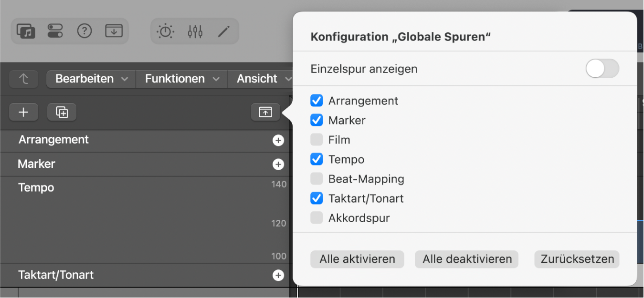Enable the Film checkbox

click(x=317, y=140)
